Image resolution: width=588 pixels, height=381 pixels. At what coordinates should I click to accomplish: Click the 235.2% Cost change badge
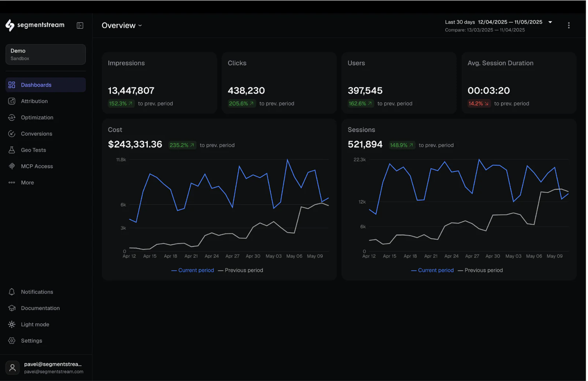point(182,145)
